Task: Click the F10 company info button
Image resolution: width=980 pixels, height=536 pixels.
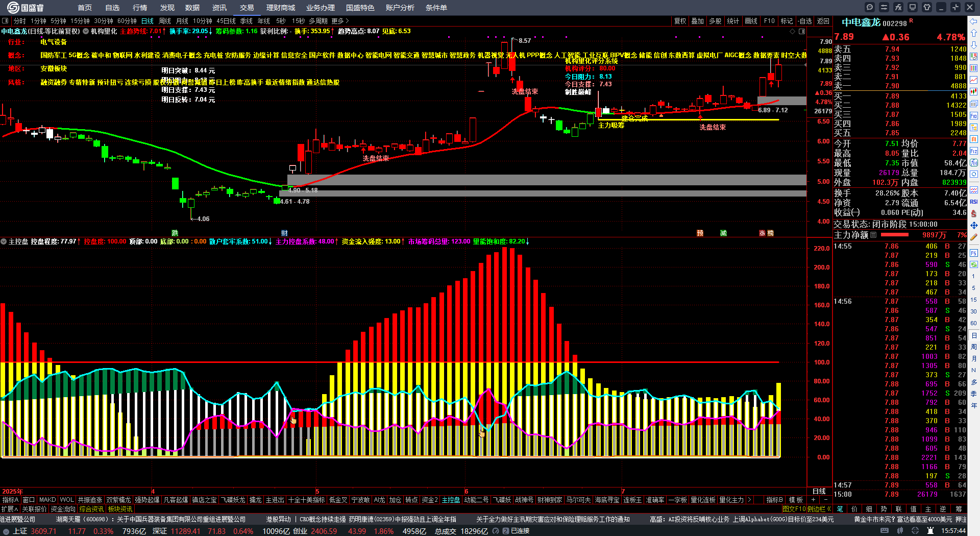Action: [x=769, y=21]
